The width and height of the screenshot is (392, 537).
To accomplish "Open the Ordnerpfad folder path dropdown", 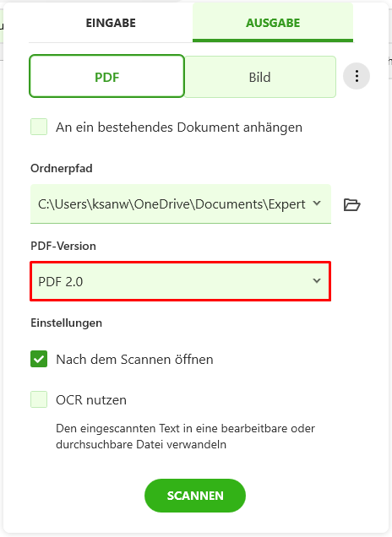I will pyautogui.click(x=181, y=203).
